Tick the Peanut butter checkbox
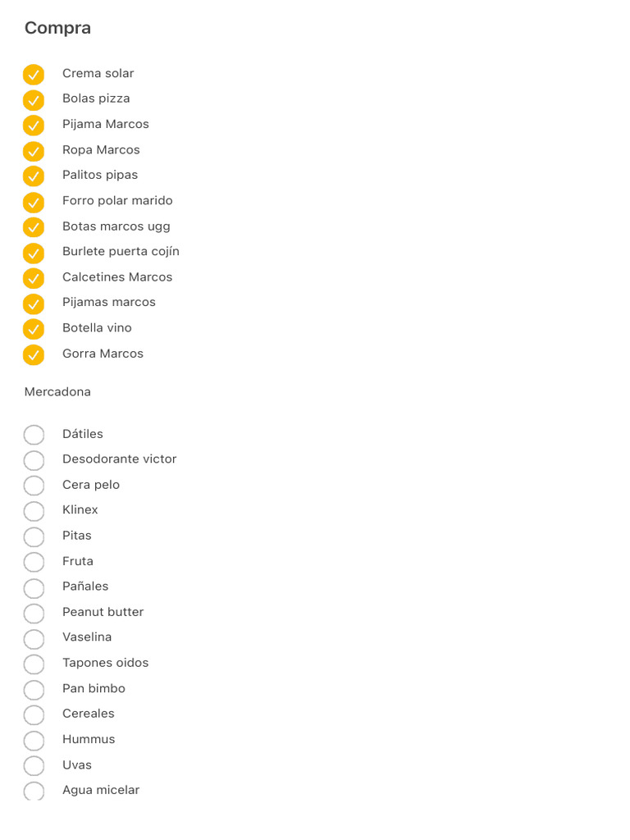The width and height of the screenshot is (630, 840). (34, 613)
